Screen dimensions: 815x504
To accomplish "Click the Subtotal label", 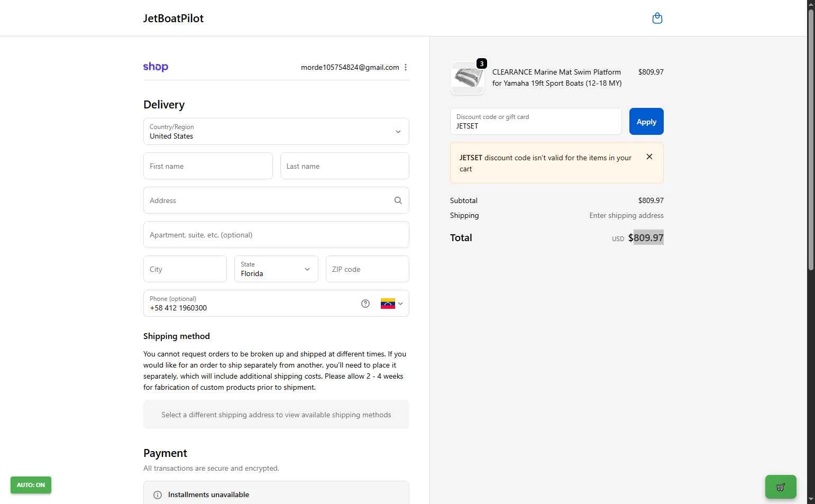I will tap(464, 200).
